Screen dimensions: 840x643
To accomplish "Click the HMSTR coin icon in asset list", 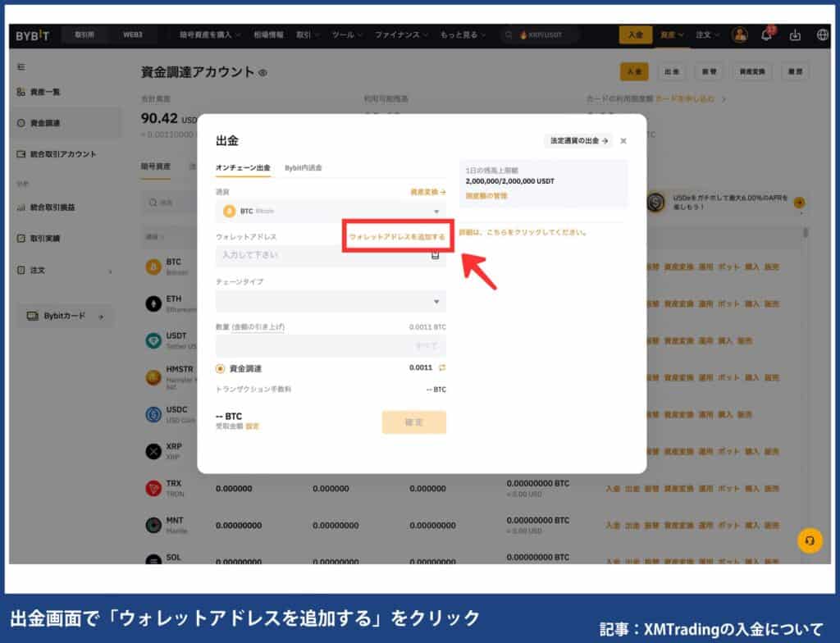I will click(153, 377).
